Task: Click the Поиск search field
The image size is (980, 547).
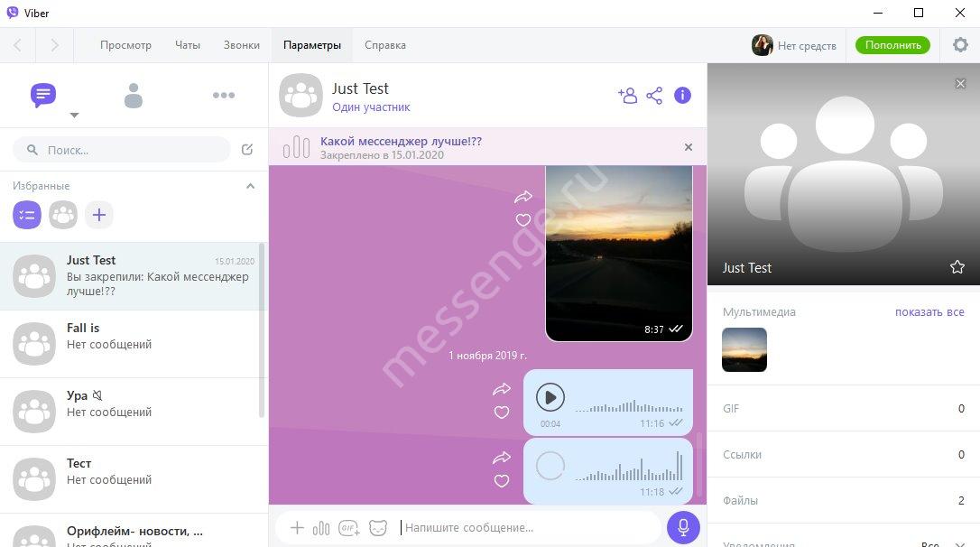Action: (122, 150)
